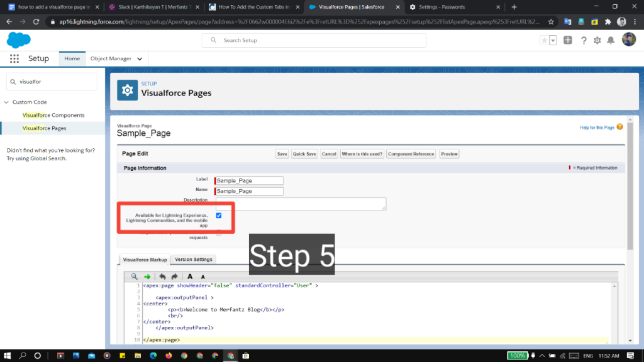644x362 pixels.
Task: Switch to the Version Settings tab
Action: coord(194,259)
